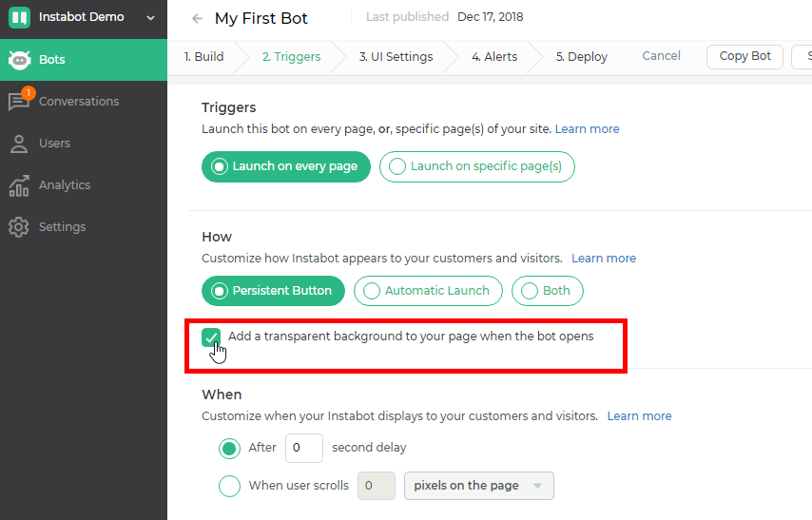This screenshot has height=520, width=812.
Task: Click the Dec 17, 2018 publish date
Action: (x=491, y=17)
